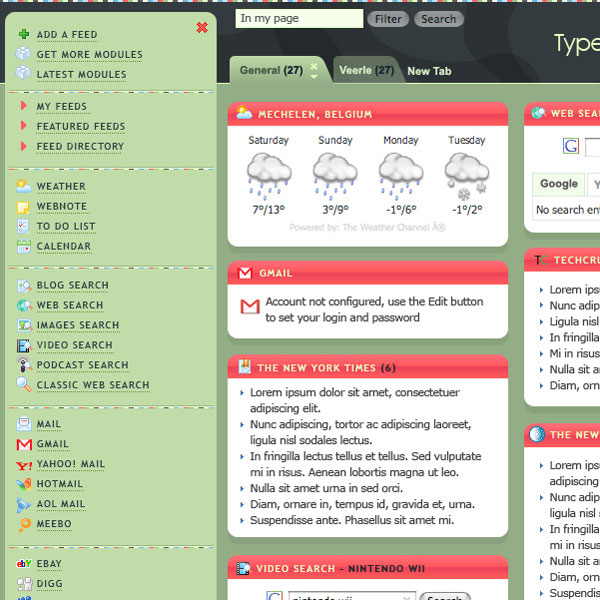Open the General tab dropdown arrow
This screenshot has height=600, width=600.
click(x=314, y=77)
